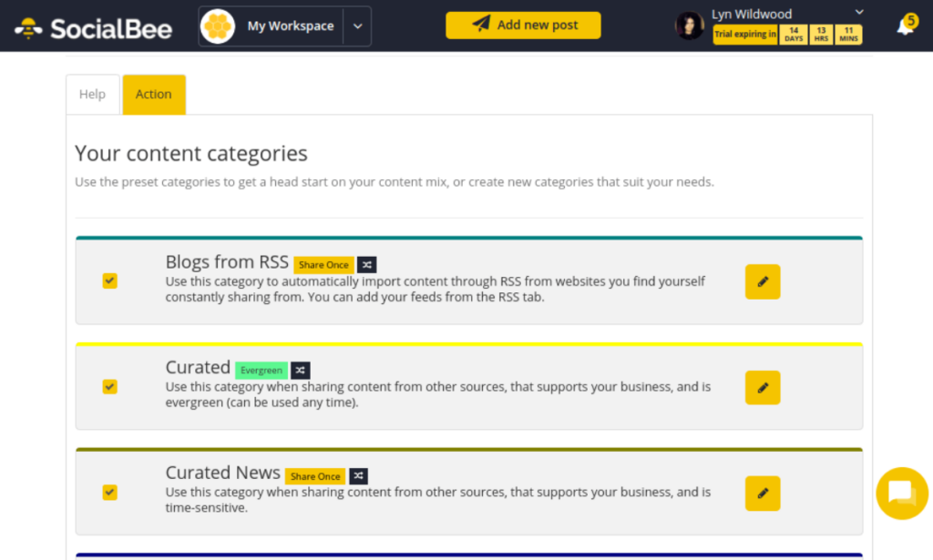This screenshot has width=933, height=560.
Task: Click the Evergreen tag on Curated
Action: (x=261, y=371)
